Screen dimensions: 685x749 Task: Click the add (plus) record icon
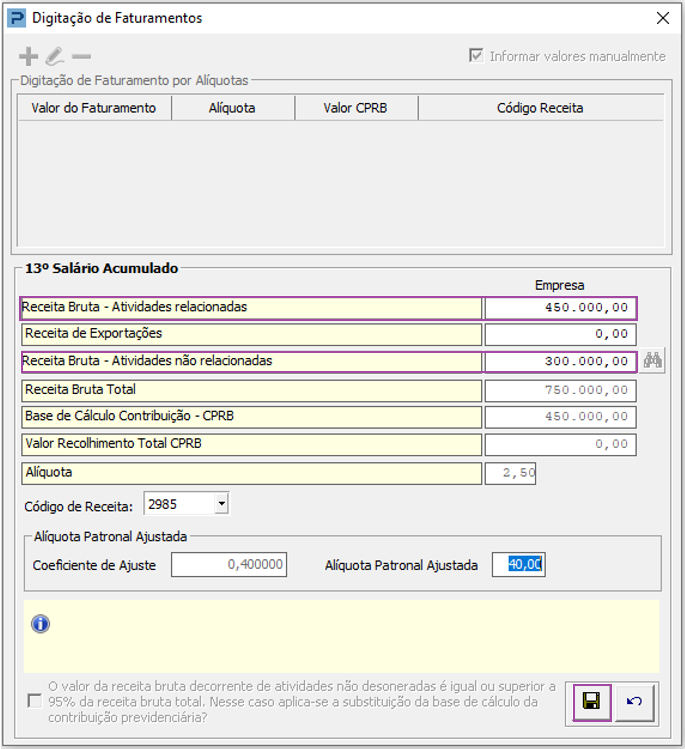(x=29, y=57)
